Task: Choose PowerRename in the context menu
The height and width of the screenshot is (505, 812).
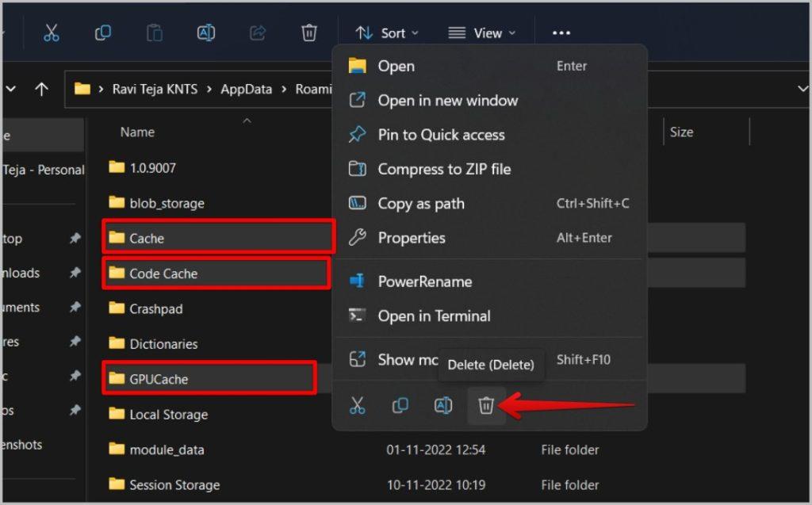Action: (x=489, y=281)
